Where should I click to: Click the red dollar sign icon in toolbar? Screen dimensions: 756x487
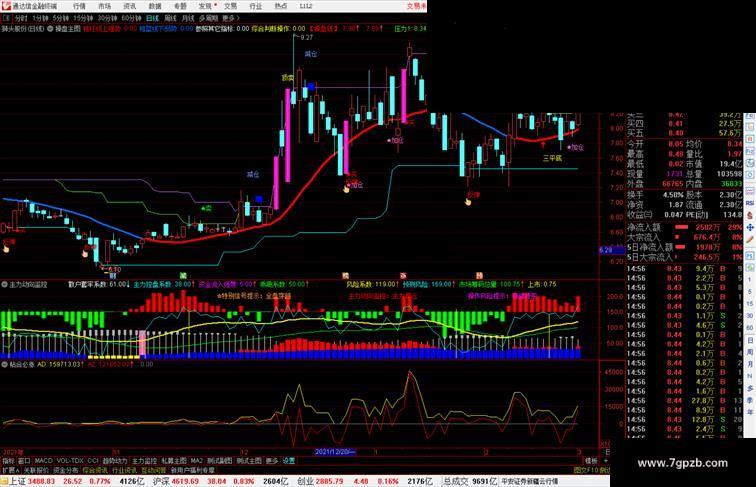pyautogui.click(x=750, y=216)
